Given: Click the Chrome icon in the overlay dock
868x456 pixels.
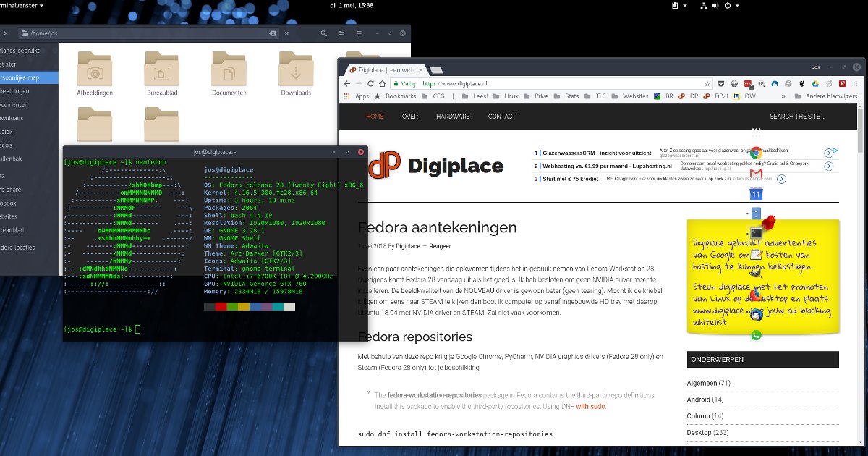Looking at the screenshot, I should tap(755, 153).
